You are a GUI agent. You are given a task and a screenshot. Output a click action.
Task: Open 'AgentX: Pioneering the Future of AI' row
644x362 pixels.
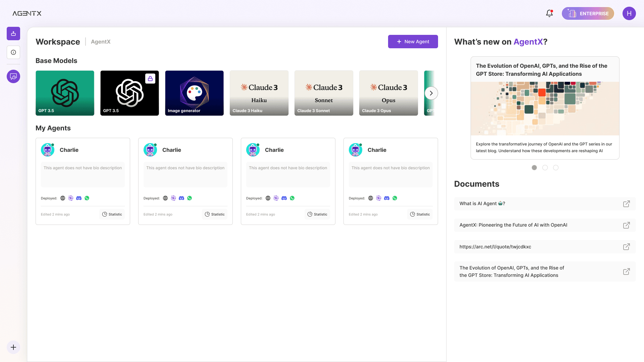[x=545, y=225]
